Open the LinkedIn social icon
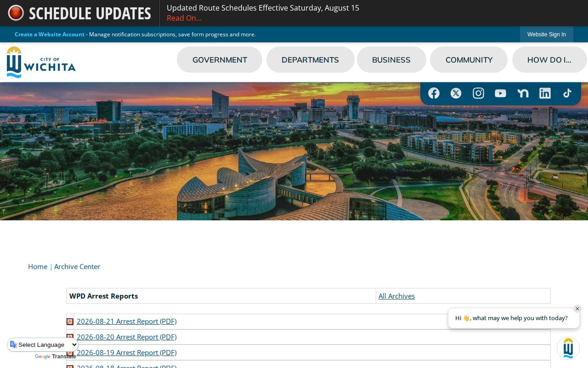The height and width of the screenshot is (368, 588). [x=545, y=93]
